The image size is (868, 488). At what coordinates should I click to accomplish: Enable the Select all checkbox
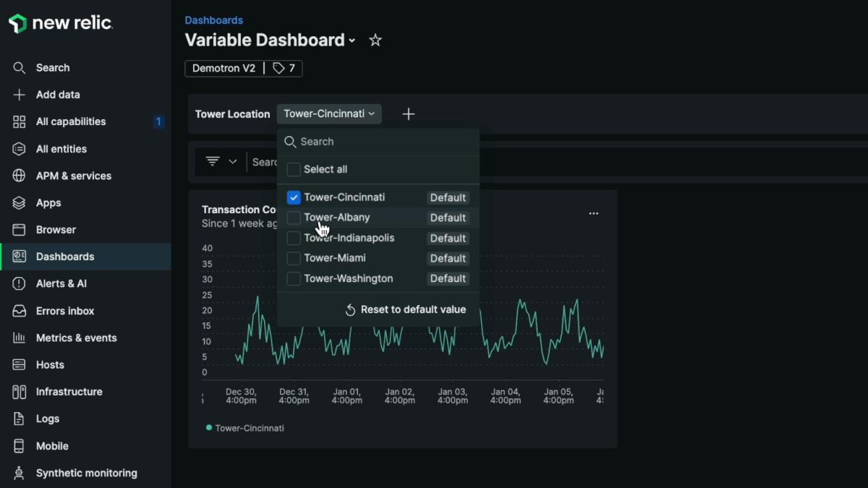click(294, 170)
